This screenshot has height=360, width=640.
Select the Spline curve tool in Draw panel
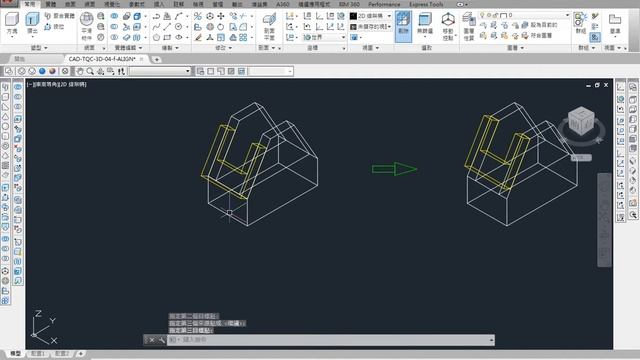click(156, 27)
